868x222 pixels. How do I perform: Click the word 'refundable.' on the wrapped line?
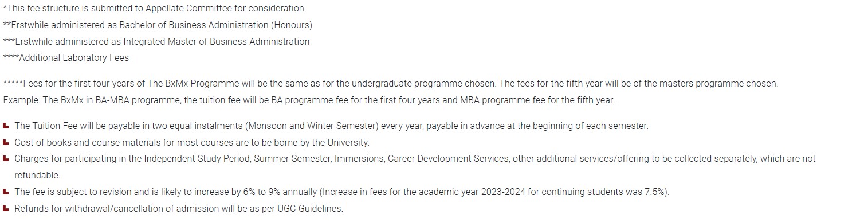point(37,176)
